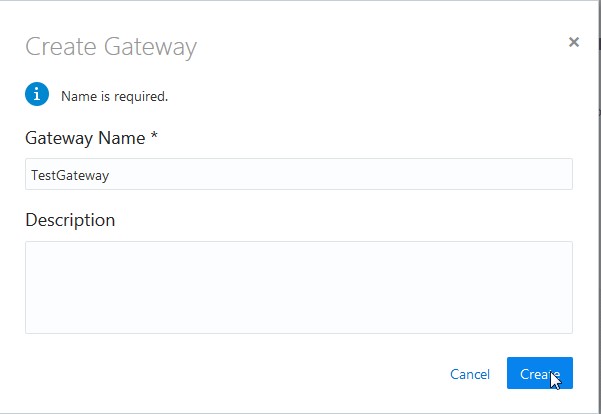Image resolution: width=601 pixels, height=414 pixels.
Task: Click the name field containing TestGateway
Action: tap(298, 174)
